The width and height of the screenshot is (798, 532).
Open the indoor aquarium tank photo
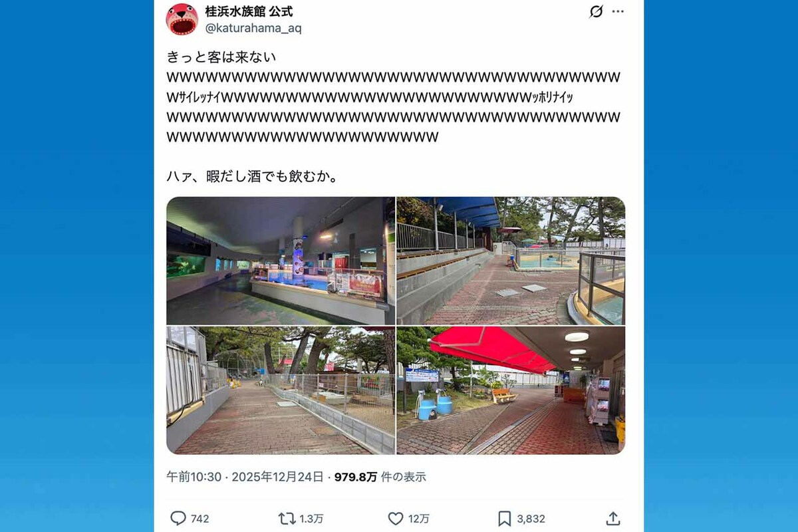281,261
